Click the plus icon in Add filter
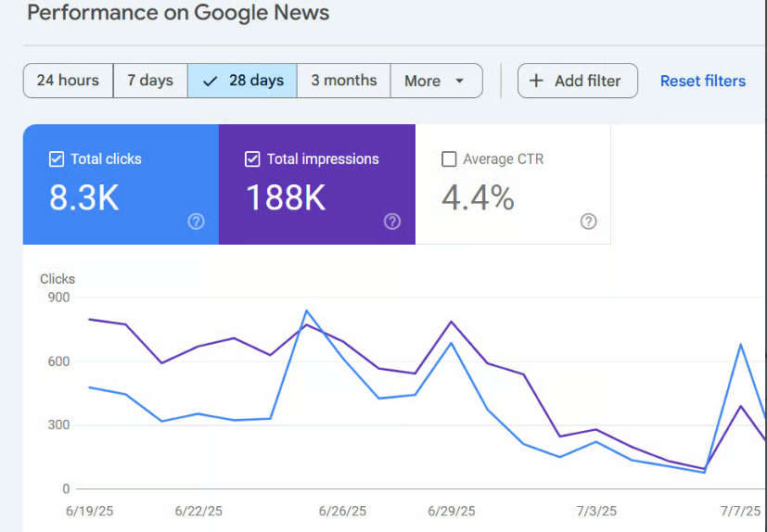 pyautogui.click(x=536, y=81)
